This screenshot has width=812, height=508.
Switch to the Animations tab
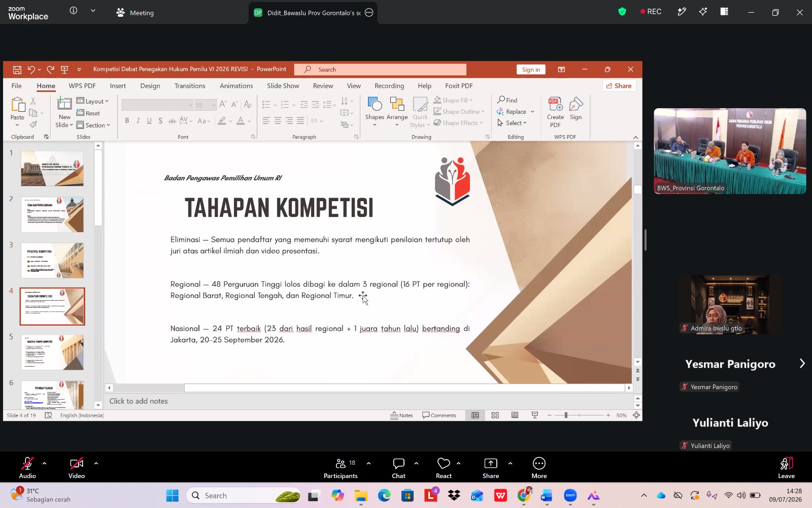(236, 86)
